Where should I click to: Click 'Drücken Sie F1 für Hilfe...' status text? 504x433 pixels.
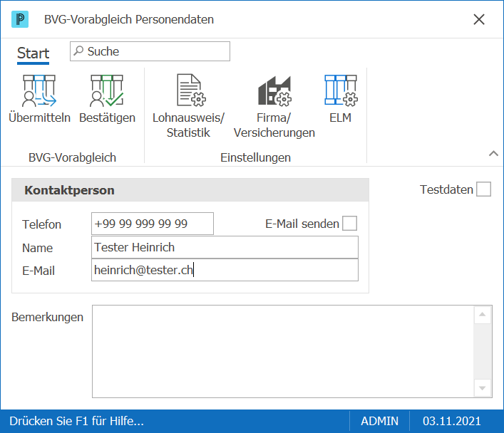[x=76, y=421]
